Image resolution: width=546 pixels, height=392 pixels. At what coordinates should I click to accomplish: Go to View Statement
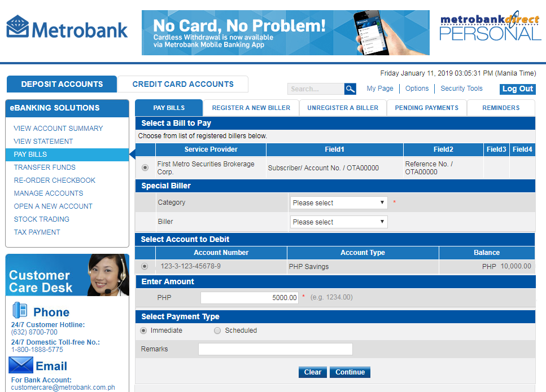coord(43,142)
